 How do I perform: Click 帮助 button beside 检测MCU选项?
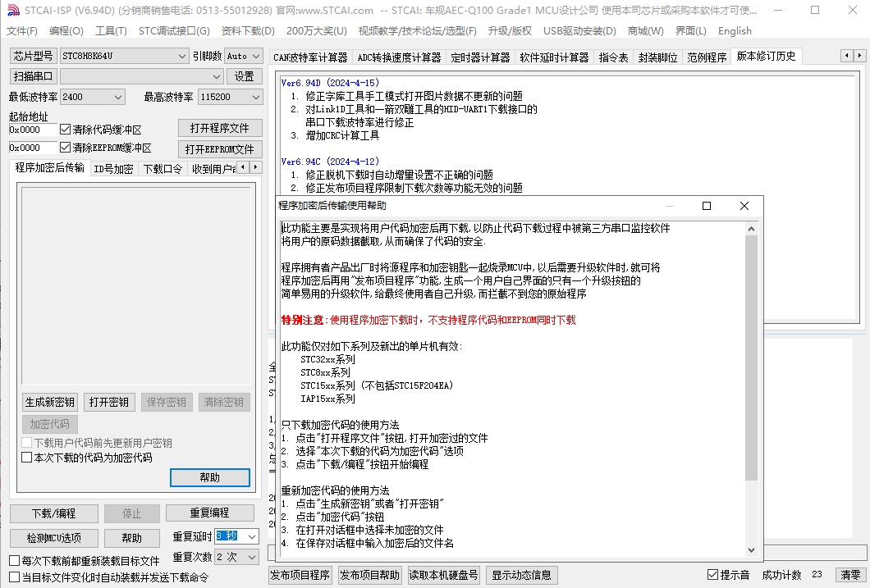coord(131,538)
